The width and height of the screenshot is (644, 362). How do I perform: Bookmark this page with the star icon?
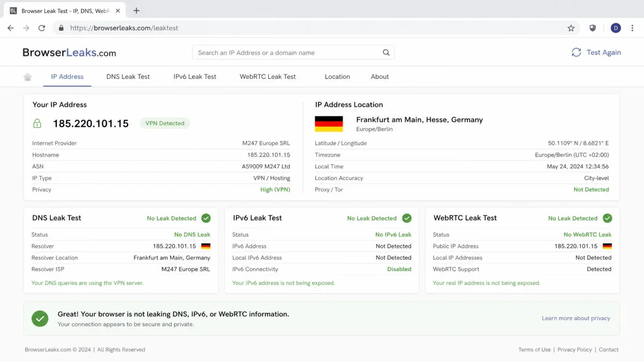571,28
